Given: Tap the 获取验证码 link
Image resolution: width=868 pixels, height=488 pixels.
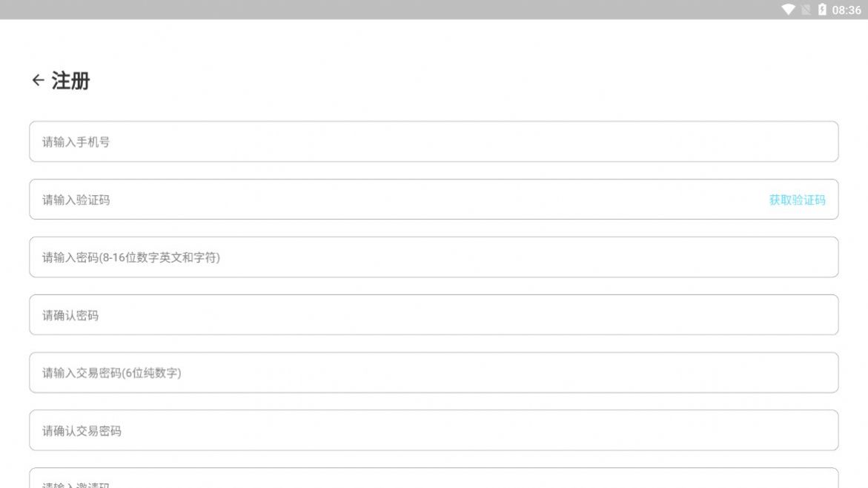Looking at the screenshot, I should coord(797,200).
